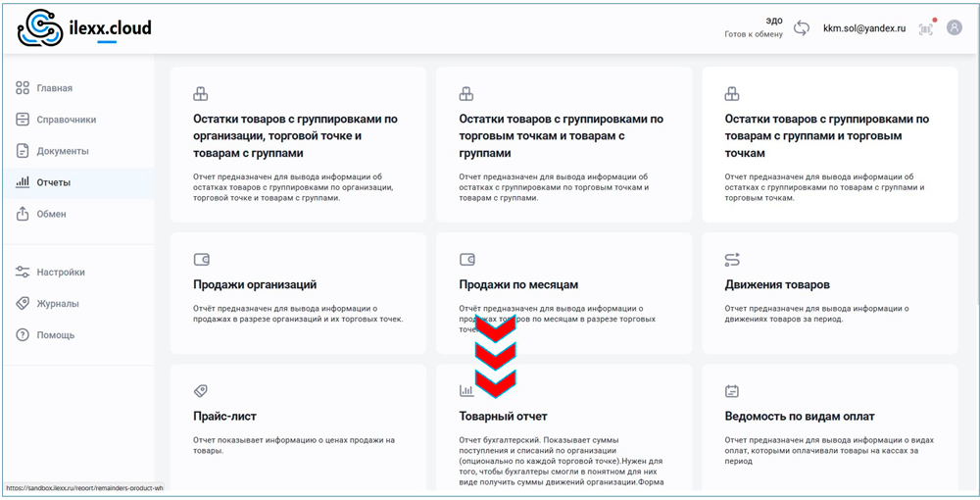Click the Журналы tag icon

pyautogui.click(x=23, y=304)
